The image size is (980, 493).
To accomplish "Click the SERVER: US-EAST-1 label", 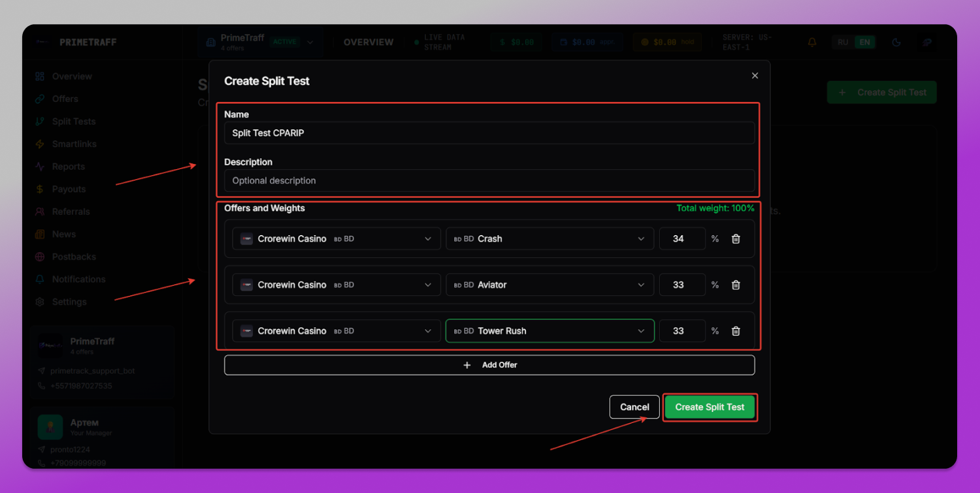I will [747, 42].
